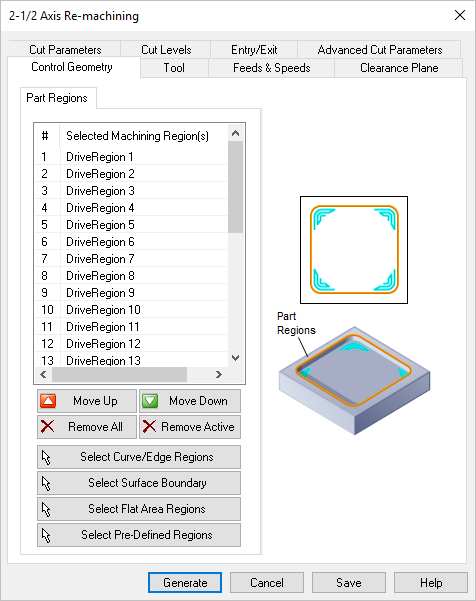Click the green Move Down arrow icon

tap(150, 401)
